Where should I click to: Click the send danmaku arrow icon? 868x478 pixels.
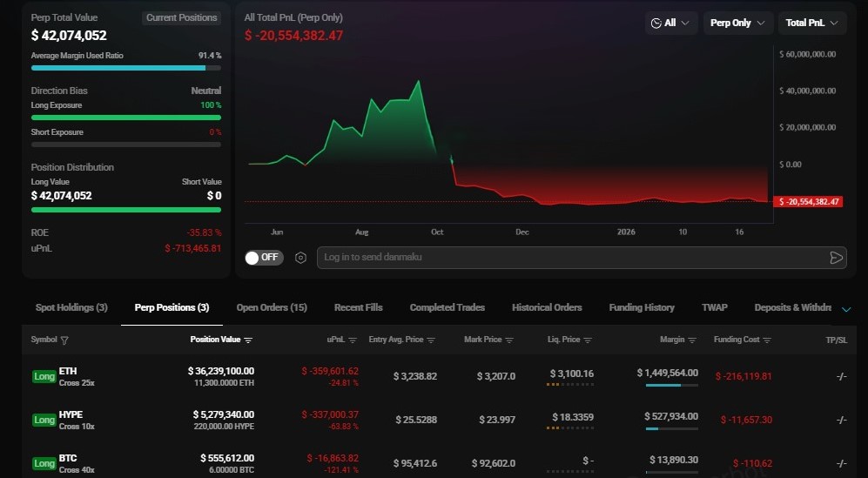836,258
